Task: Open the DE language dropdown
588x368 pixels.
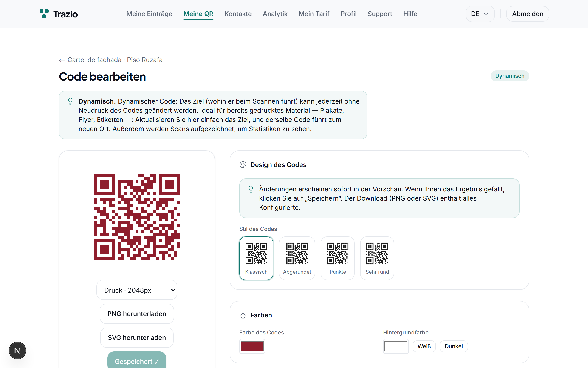Action: click(480, 14)
